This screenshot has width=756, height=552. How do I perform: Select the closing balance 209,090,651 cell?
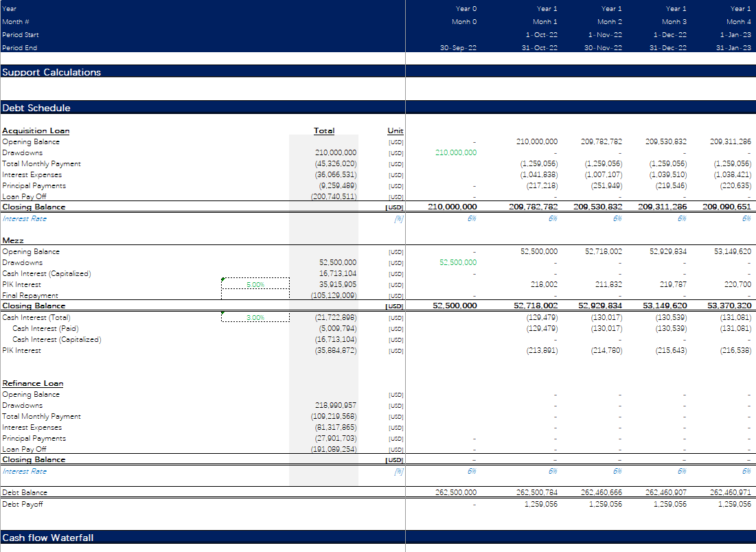726,207
